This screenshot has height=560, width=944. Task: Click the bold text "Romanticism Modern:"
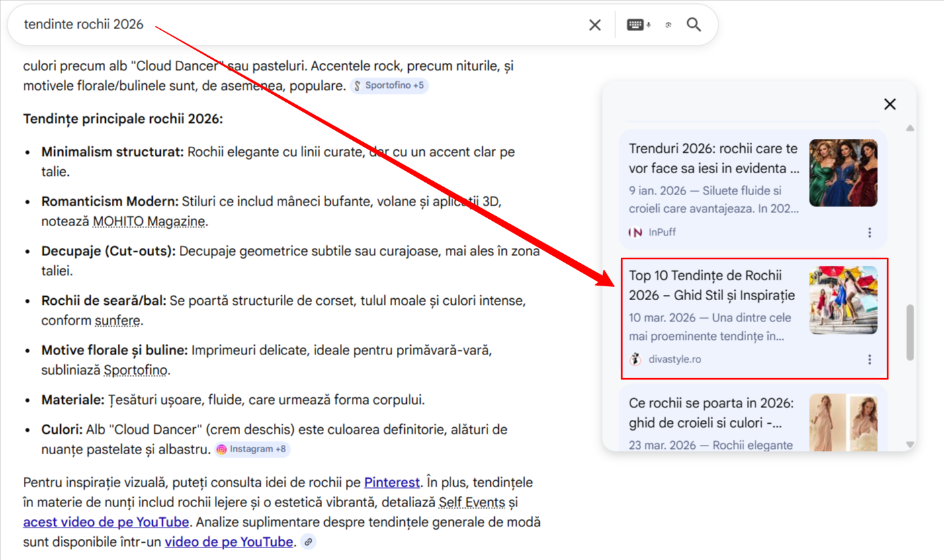(110, 202)
